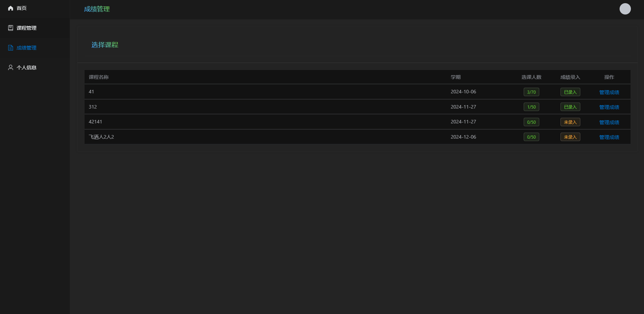This screenshot has height=314, width=644.
Task: Click the 已录入 tag for course 41
Action: [x=570, y=92]
